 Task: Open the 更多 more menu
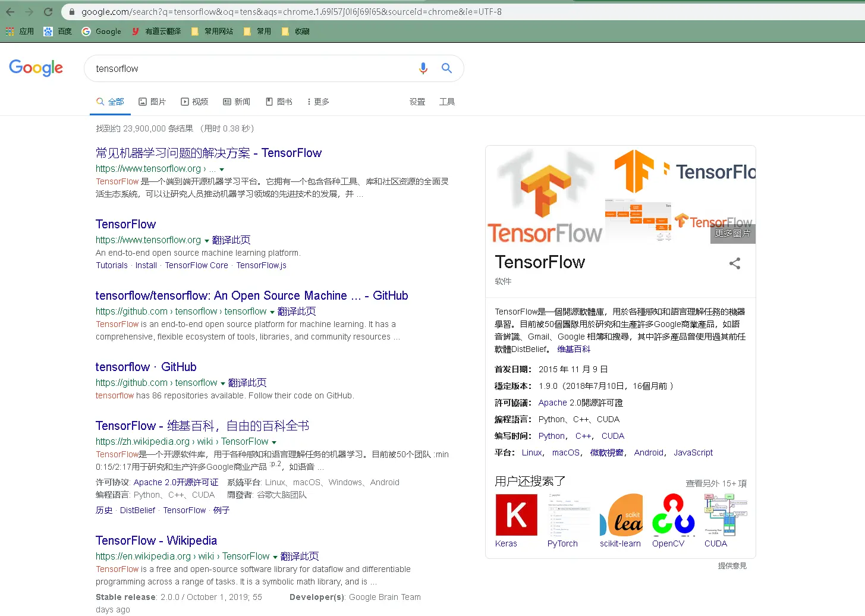pyautogui.click(x=318, y=102)
